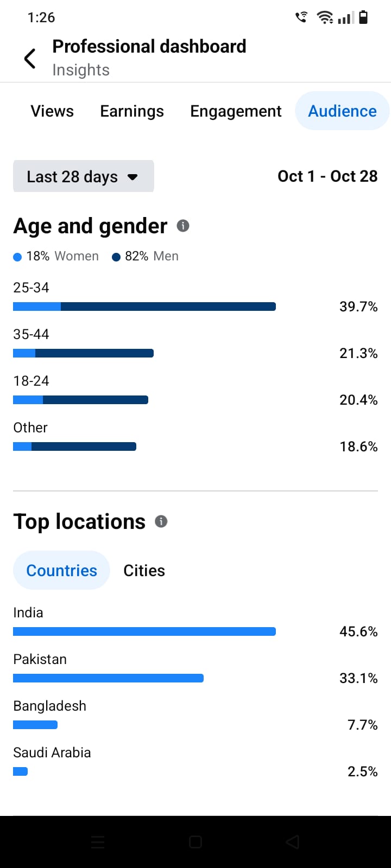
Task: Open info icon beside Top locations
Action: point(161,521)
